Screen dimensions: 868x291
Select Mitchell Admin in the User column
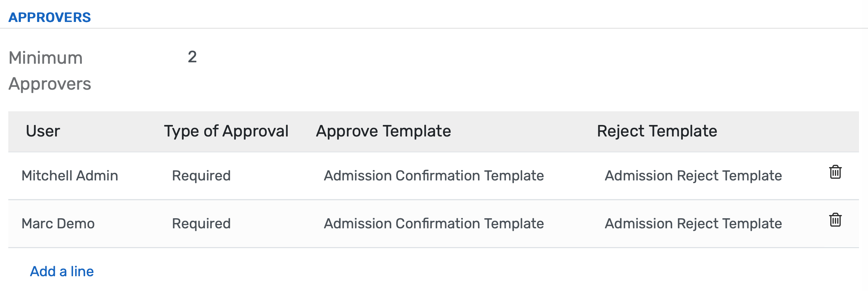70,175
